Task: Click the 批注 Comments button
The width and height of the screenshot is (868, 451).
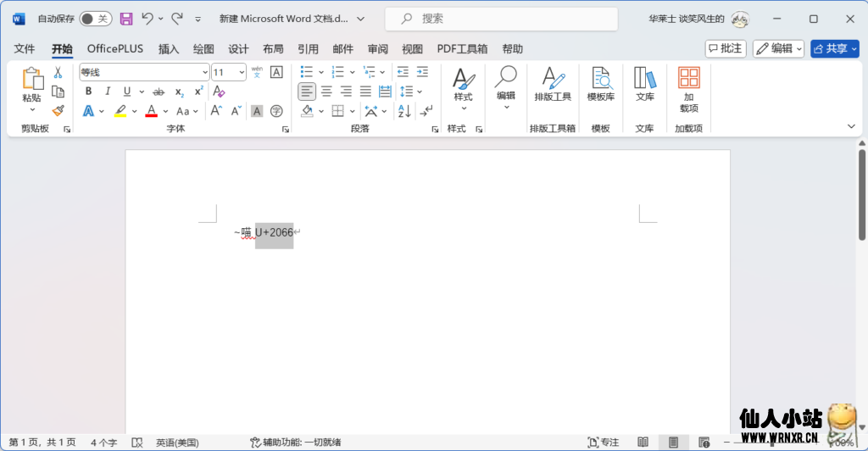Action: (725, 49)
